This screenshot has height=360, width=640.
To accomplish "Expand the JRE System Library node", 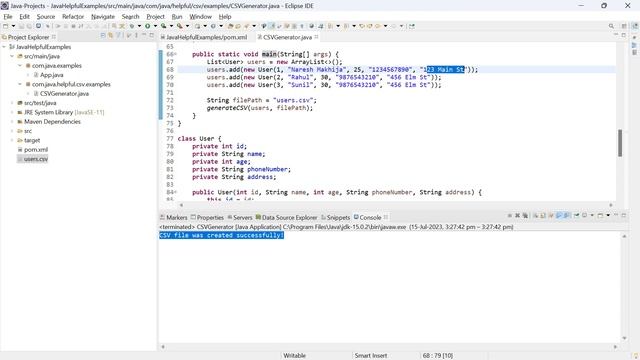I will (x=12, y=112).
